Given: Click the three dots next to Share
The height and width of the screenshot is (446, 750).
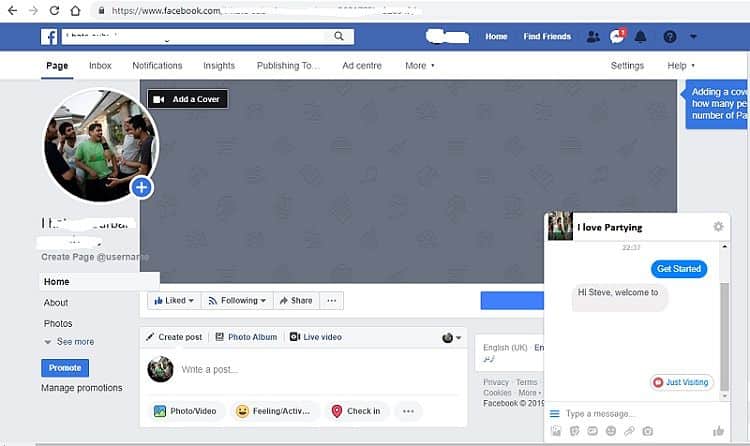Looking at the screenshot, I should [x=331, y=301].
